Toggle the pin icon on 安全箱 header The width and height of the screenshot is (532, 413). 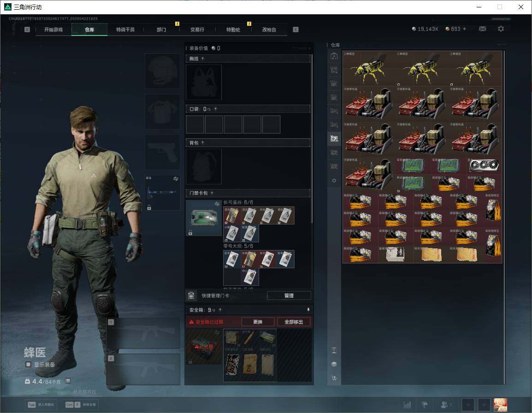tap(308, 309)
